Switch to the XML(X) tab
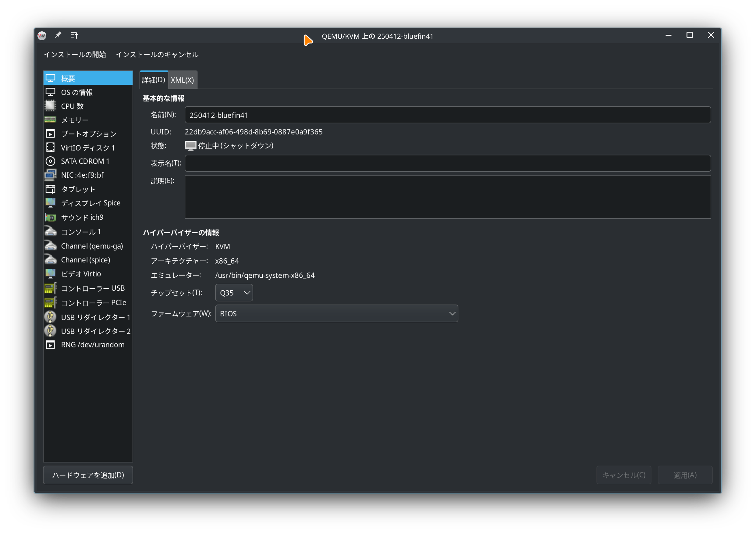Viewport: 756px width, 534px height. coord(183,80)
